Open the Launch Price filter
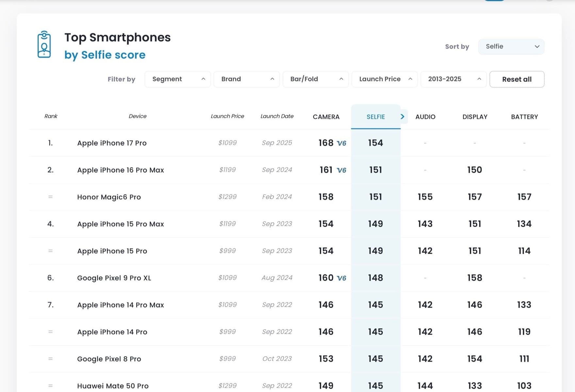 [x=385, y=79]
